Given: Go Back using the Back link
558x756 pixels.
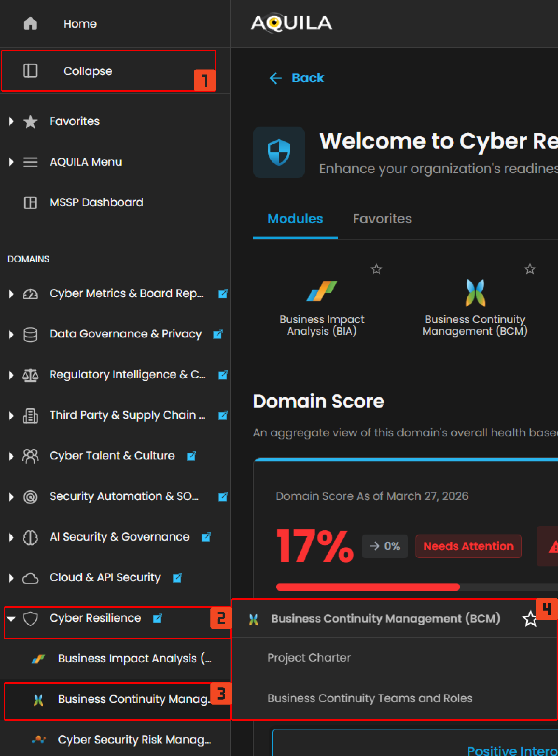Looking at the screenshot, I should (x=297, y=78).
